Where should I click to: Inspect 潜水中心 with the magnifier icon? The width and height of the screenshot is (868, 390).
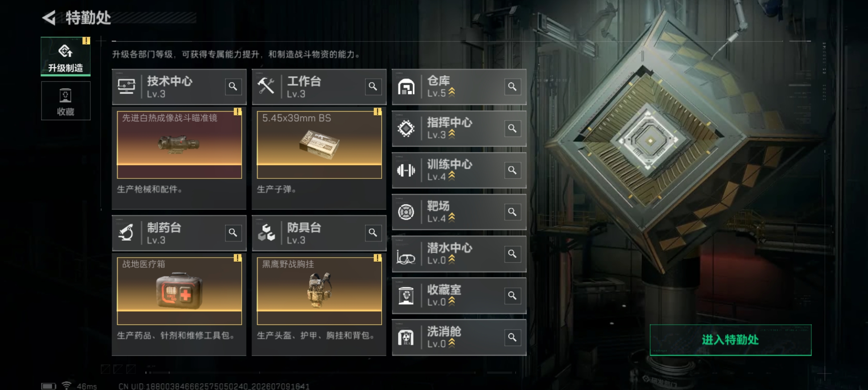coord(512,254)
